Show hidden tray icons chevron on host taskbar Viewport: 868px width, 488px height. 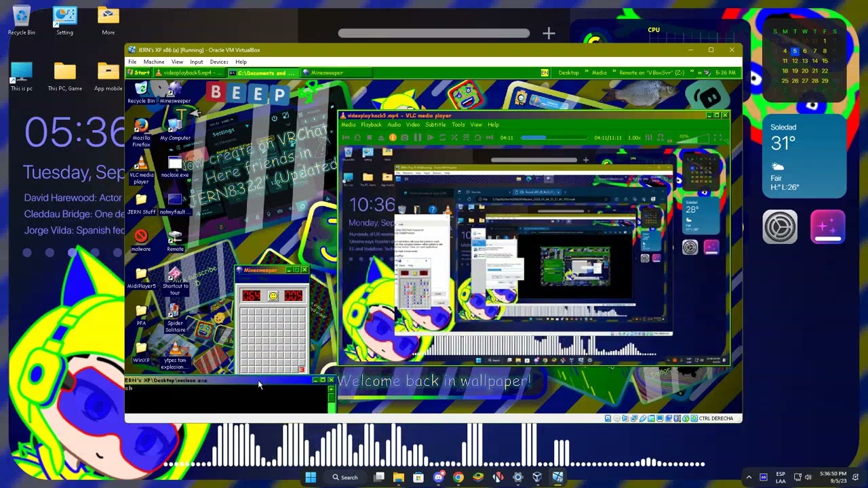pos(749,477)
